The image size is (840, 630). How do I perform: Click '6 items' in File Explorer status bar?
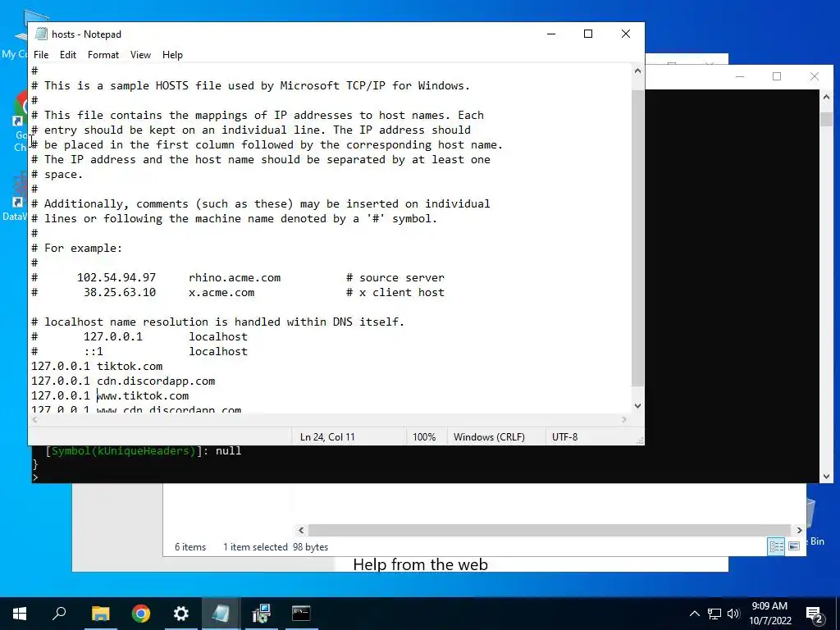pyautogui.click(x=190, y=547)
